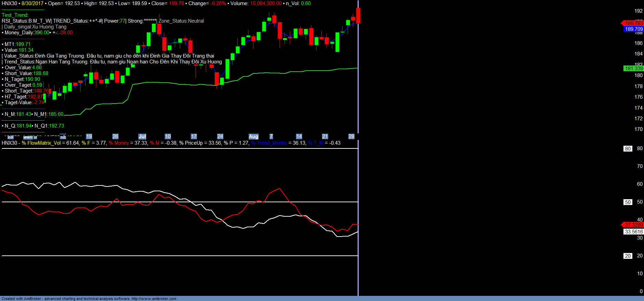644x301 pixels.
Task: Click the boxed 20 level label
Action: point(628,256)
